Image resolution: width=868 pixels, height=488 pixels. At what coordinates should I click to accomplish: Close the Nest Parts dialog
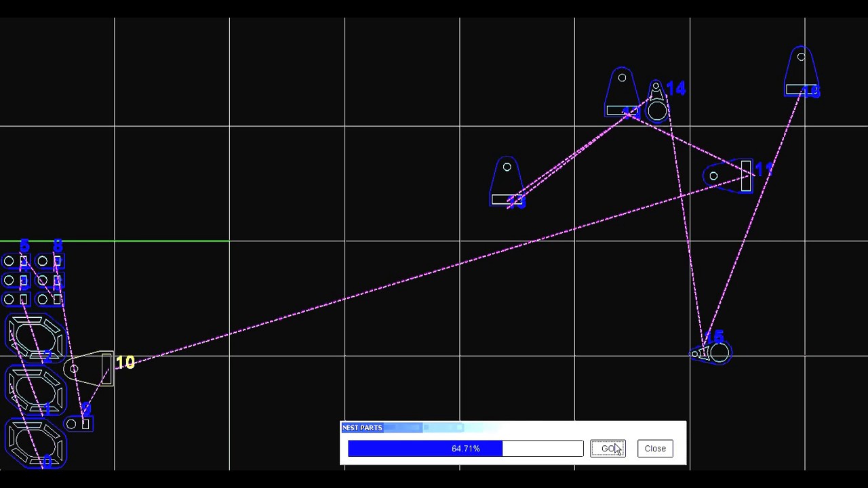tap(655, 449)
